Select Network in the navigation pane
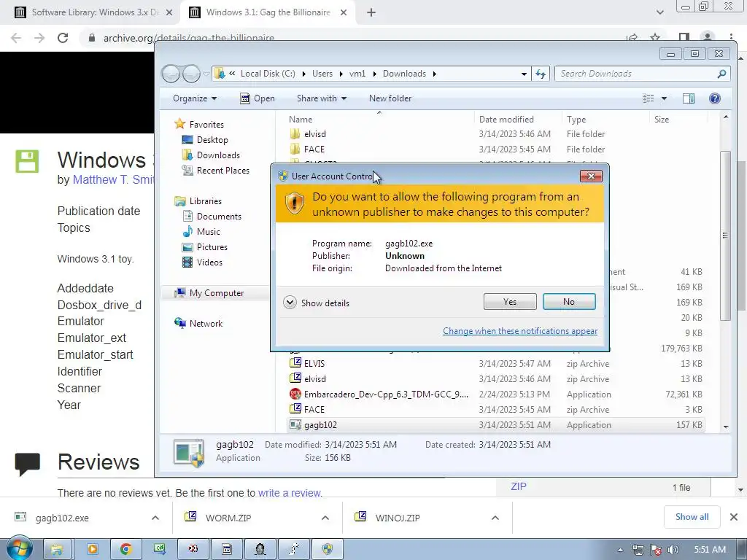 pos(198,323)
